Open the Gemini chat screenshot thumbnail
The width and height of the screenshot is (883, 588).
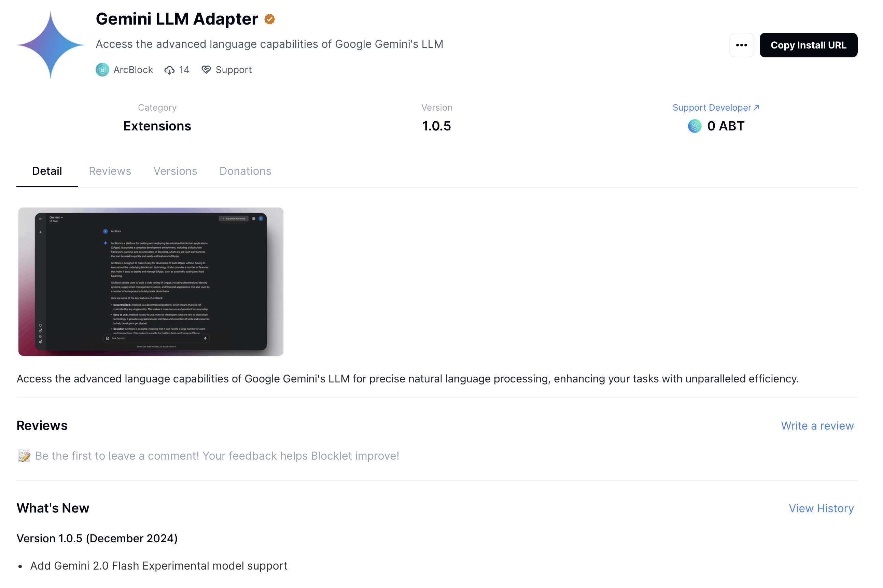tap(151, 281)
